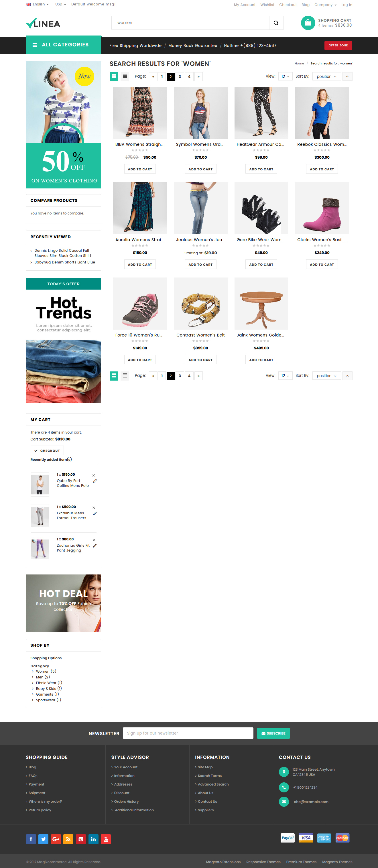378x868 pixels.
Task: Open the shopping cart bag icon
Action: click(x=308, y=23)
